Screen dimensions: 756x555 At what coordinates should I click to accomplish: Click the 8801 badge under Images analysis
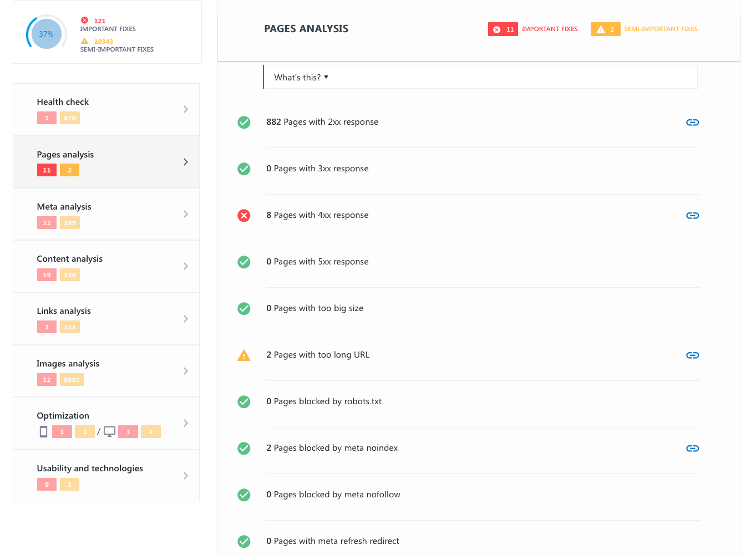coord(72,380)
